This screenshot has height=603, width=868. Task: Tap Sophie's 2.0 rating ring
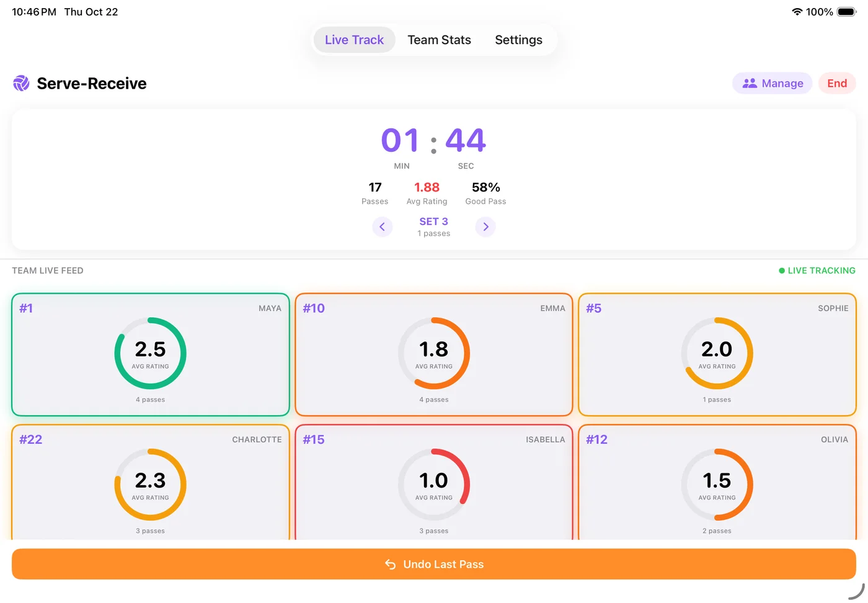pyautogui.click(x=717, y=353)
